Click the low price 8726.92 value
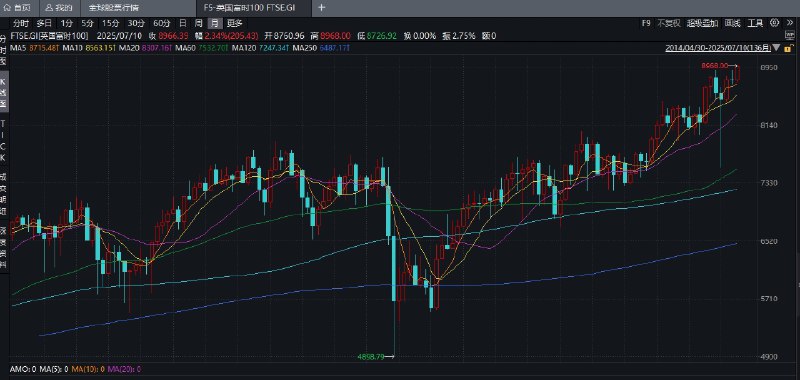 point(382,36)
